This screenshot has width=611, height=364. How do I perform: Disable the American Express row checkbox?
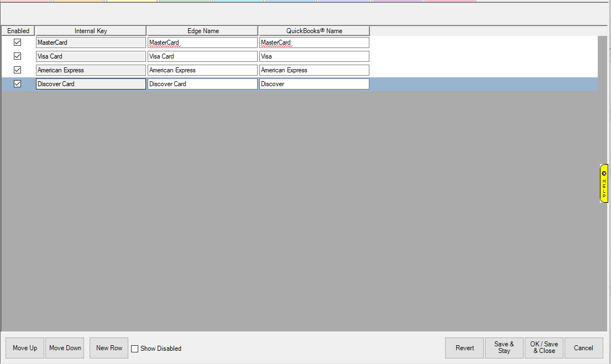tap(18, 70)
